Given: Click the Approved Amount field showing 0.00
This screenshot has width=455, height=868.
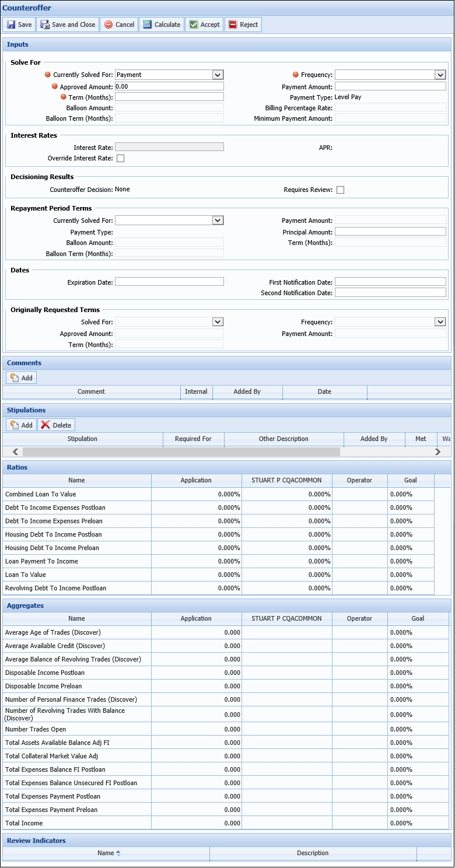Looking at the screenshot, I should 169,86.
